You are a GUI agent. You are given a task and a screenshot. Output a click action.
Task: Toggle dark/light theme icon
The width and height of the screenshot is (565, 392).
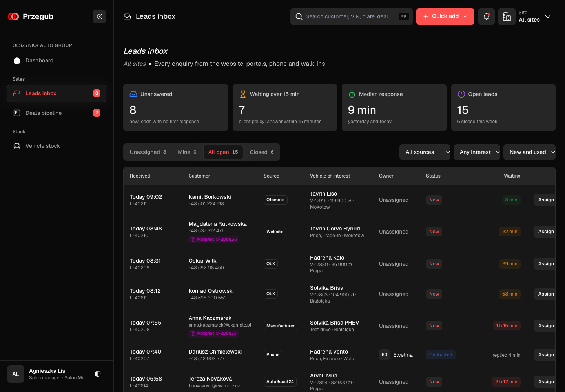pyautogui.click(x=98, y=374)
